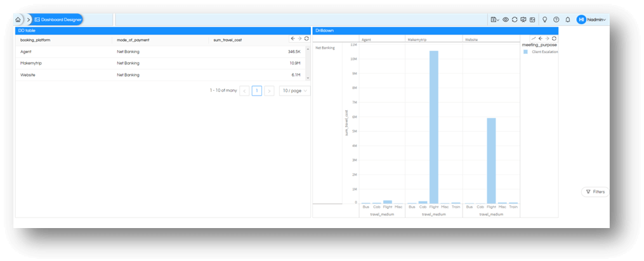Click the Agent Flight bar
The width and height of the screenshot is (644, 261).
387,202
